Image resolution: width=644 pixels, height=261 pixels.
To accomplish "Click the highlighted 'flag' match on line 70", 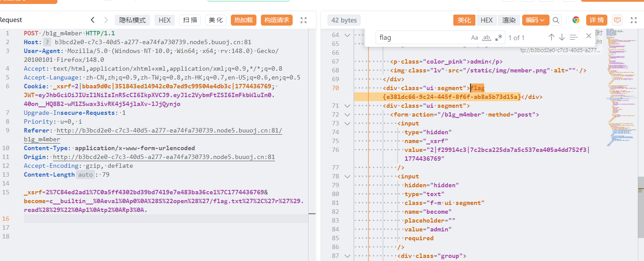I will click(x=478, y=88).
